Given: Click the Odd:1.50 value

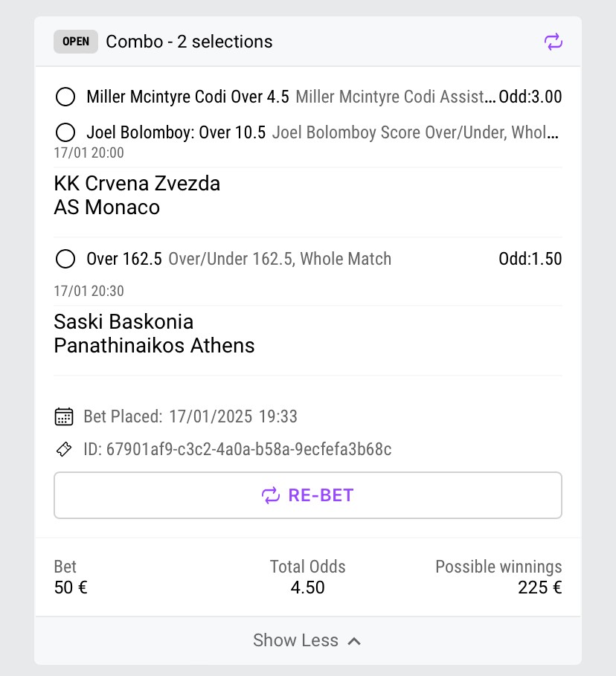Looking at the screenshot, I should click(x=530, y=260).
